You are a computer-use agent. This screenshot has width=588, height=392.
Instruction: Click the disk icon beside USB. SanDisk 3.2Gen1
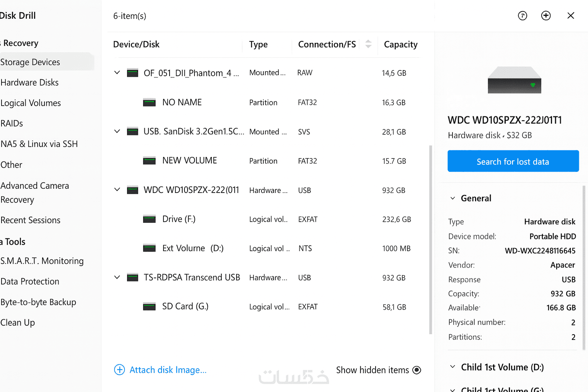tap(132, 131)
